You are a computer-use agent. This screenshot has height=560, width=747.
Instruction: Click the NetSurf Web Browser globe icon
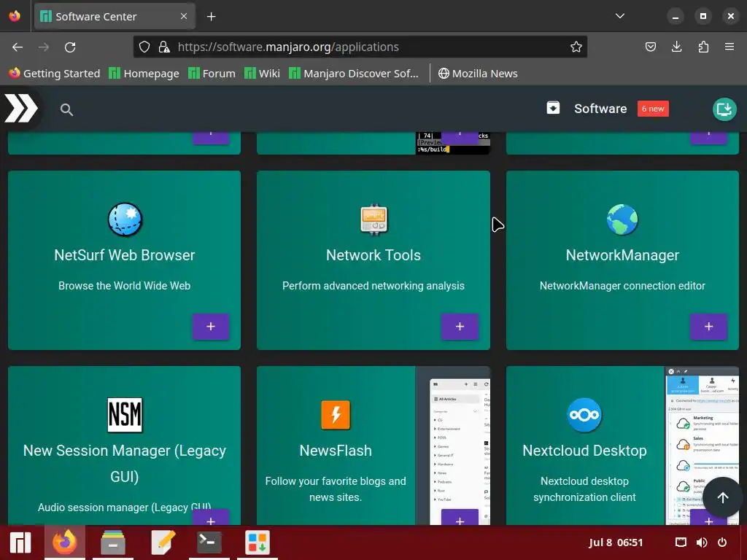[125, 219]
